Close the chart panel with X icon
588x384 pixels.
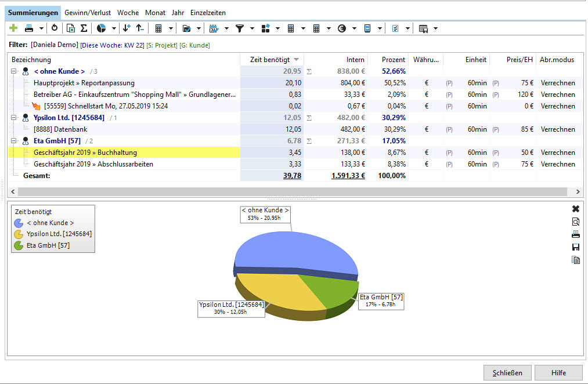576,209
